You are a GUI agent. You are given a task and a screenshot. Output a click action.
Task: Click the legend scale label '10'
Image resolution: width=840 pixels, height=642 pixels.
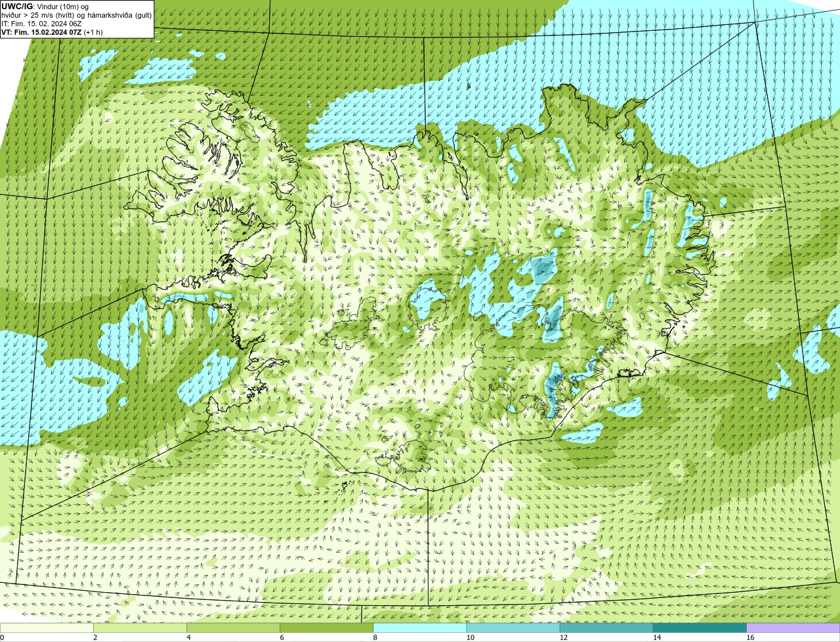click(x=470, y=637)
